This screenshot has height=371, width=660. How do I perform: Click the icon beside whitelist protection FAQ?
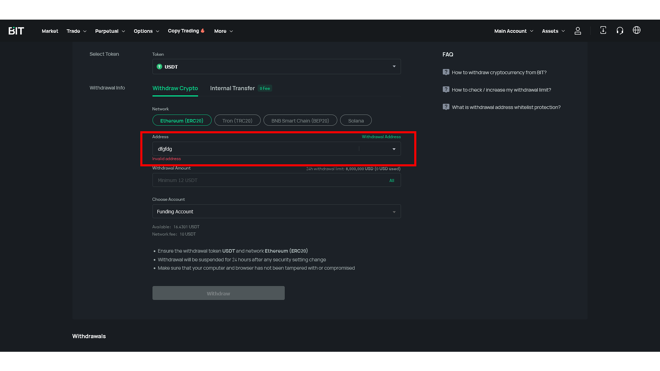446,107
